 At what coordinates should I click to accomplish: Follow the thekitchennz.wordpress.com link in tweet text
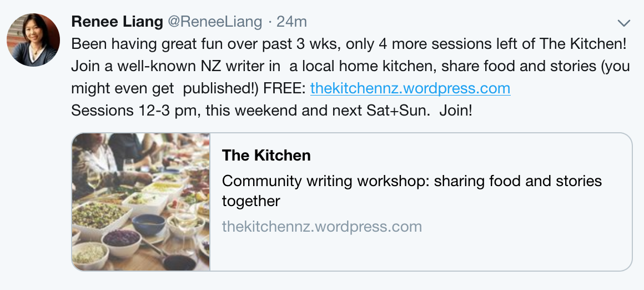point(410,88)
